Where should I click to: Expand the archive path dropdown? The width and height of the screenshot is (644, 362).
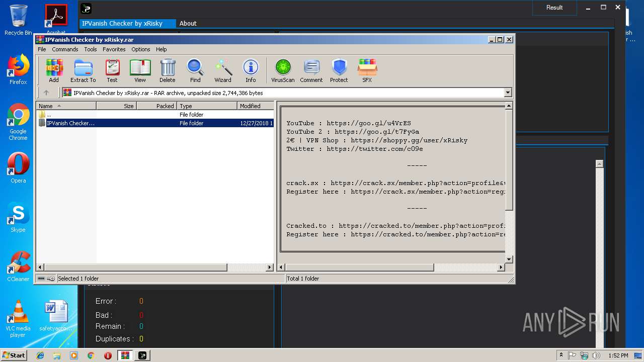[x=508, y=93]
